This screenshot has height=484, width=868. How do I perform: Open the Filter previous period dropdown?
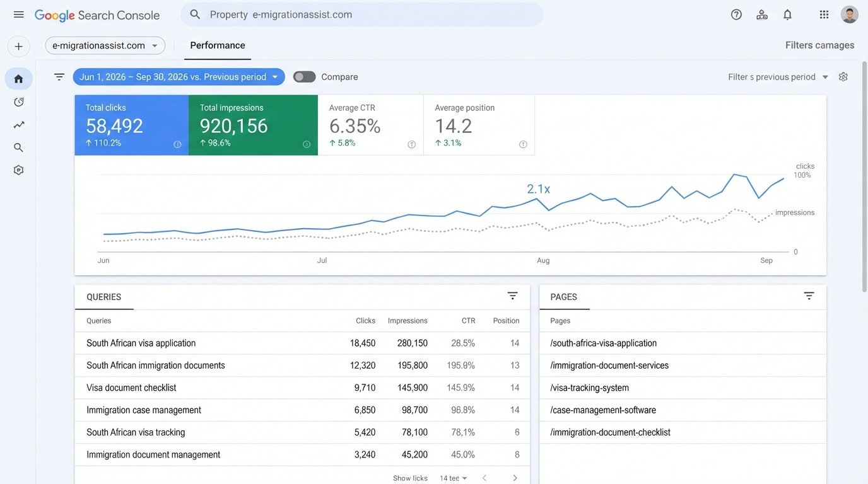pos(778,77)
